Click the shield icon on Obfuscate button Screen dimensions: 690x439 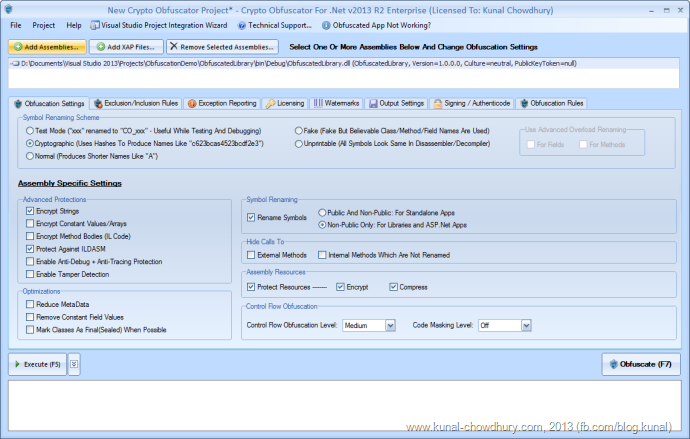(x=613, y=364)
